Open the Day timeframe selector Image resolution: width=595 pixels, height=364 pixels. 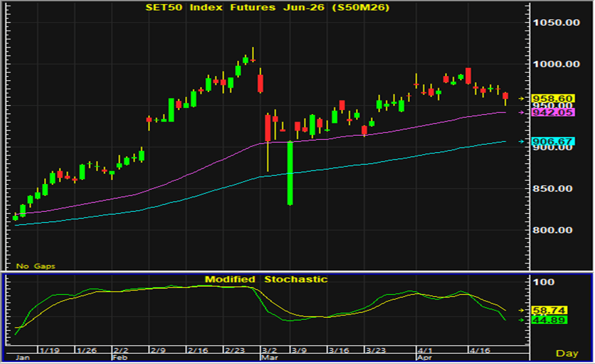(566, 353)
